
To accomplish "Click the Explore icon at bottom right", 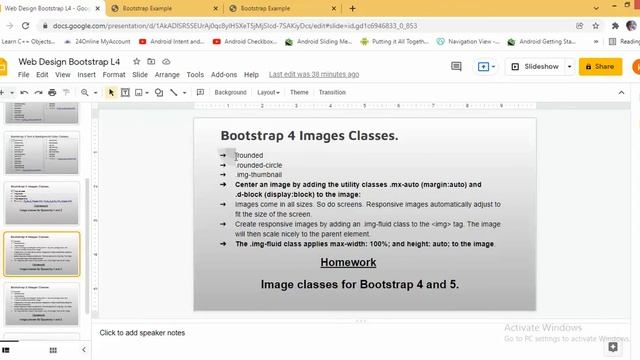I will coord(613,347).
